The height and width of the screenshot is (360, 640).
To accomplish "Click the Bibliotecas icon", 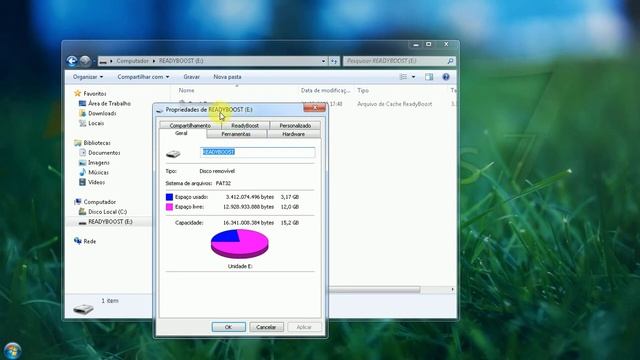I will click(x=78, y=143).
